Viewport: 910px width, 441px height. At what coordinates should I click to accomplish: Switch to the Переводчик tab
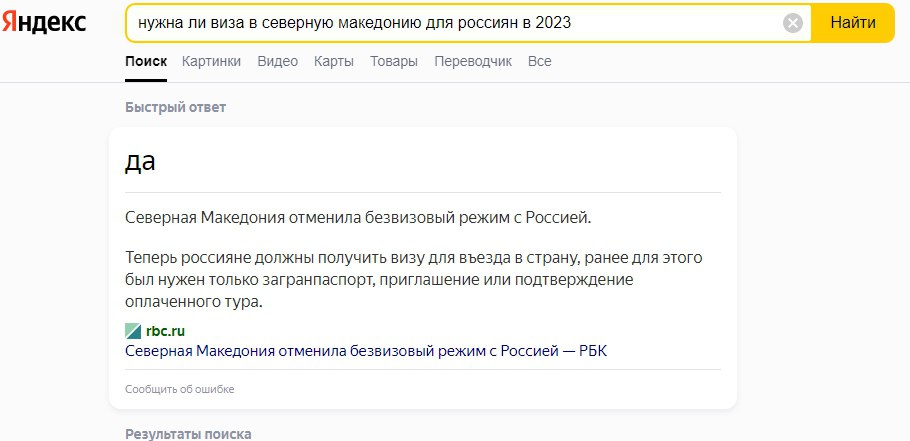[x=473, y=61]
